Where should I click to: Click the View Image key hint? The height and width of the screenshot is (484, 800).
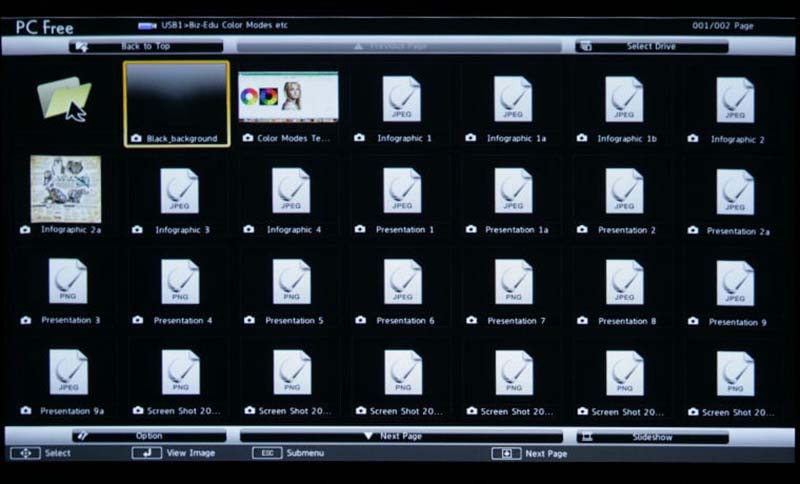[173, 453]
